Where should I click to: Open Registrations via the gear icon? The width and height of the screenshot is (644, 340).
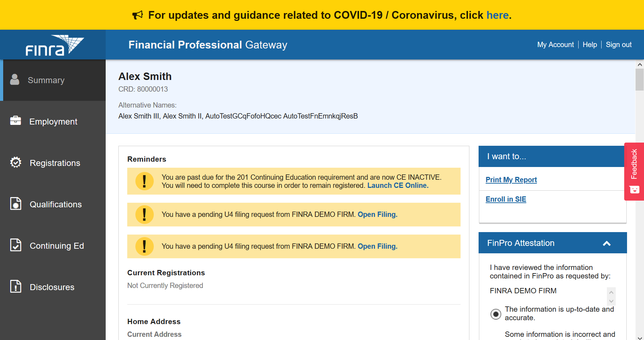click(16, 162)
